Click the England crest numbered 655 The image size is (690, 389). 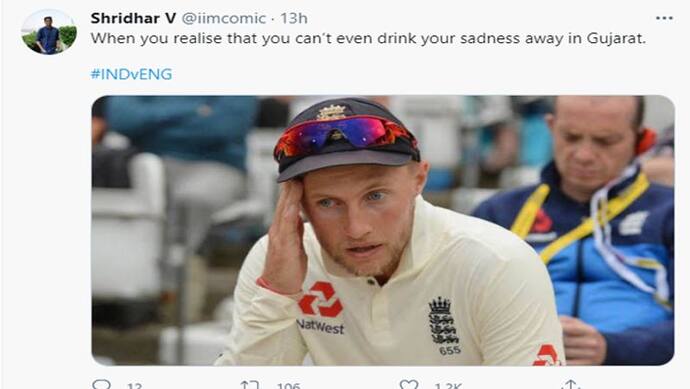pyautogui.click(x=444, y=326)
